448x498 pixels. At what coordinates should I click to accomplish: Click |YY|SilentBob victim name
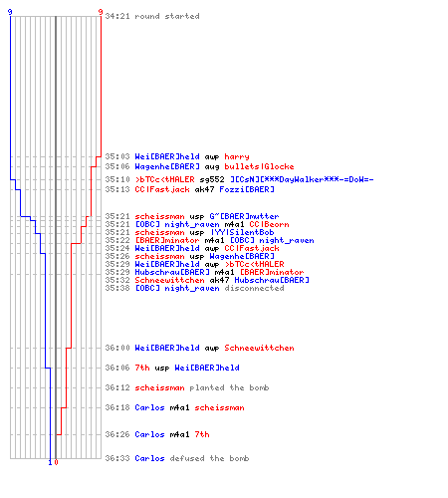click(x=242, y=232)
